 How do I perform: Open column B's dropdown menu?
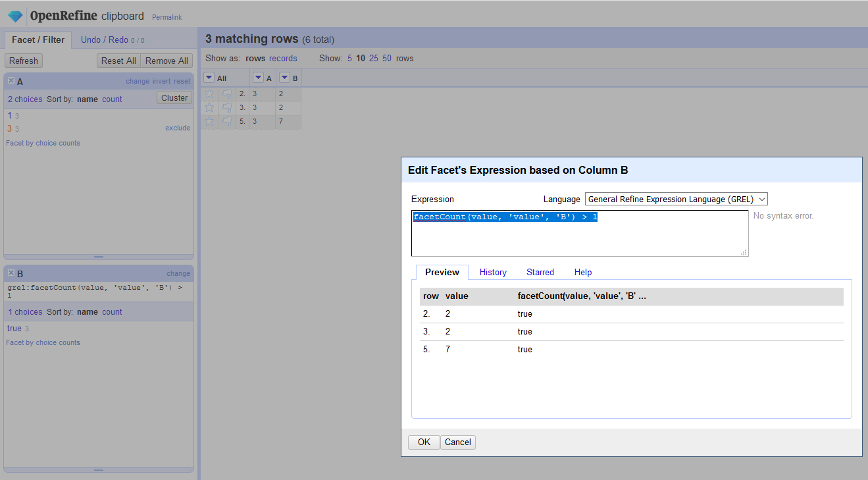[x=284, y=78]
